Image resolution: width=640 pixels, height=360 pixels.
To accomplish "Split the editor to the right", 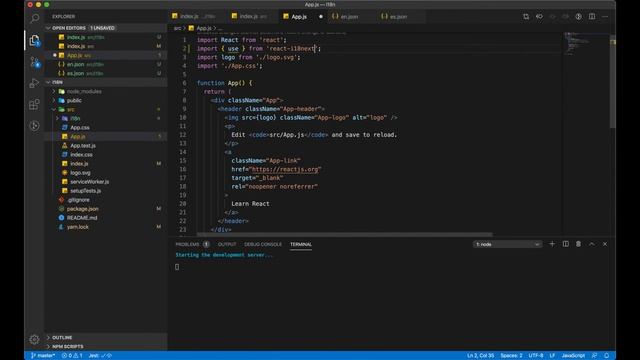I will 592,16.
